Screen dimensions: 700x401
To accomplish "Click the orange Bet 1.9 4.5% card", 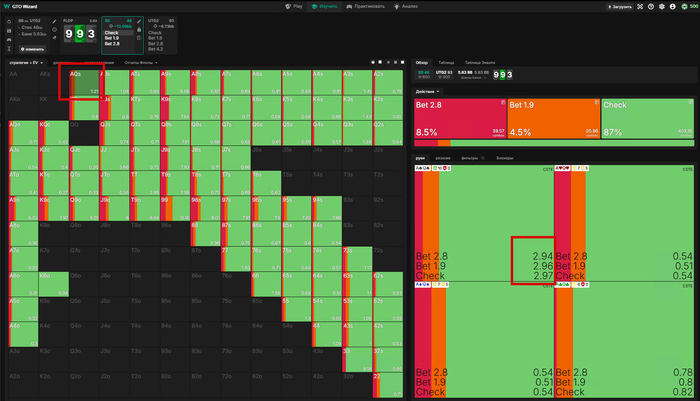I will [x=554, y=118].
